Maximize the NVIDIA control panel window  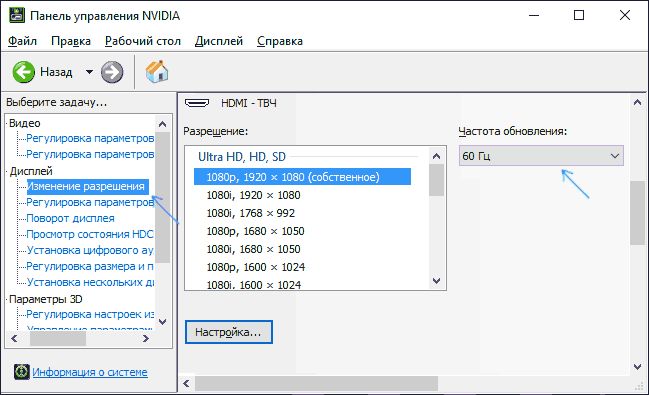tap(579, 16)
